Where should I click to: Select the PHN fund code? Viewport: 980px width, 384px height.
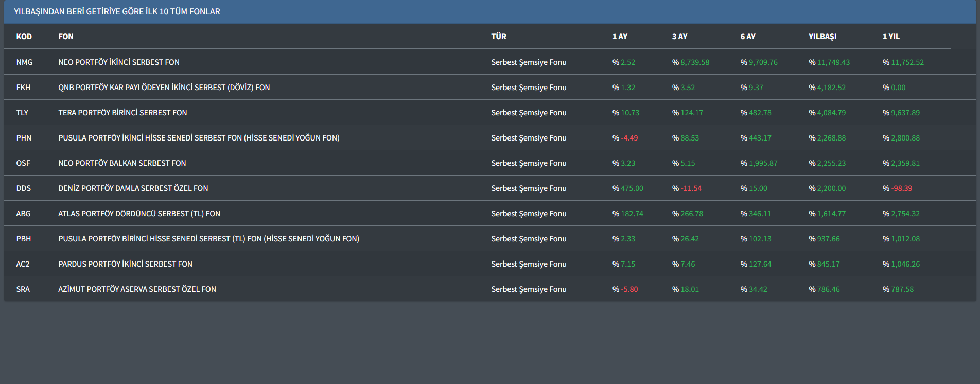pos(24,138)
